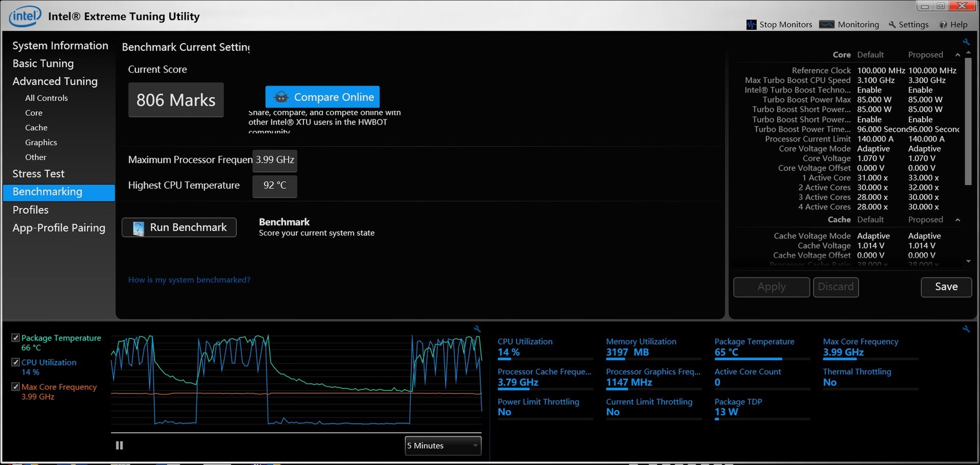Click the Max Core Frequency 3.99 GHz tile
This screenshot has height=465, width=980.
[x=870, y=348]
